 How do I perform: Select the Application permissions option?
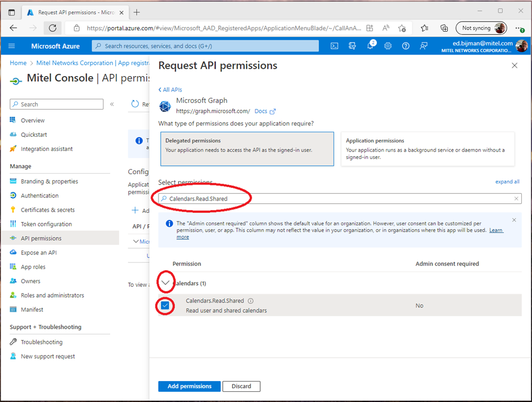click(427, 149)
